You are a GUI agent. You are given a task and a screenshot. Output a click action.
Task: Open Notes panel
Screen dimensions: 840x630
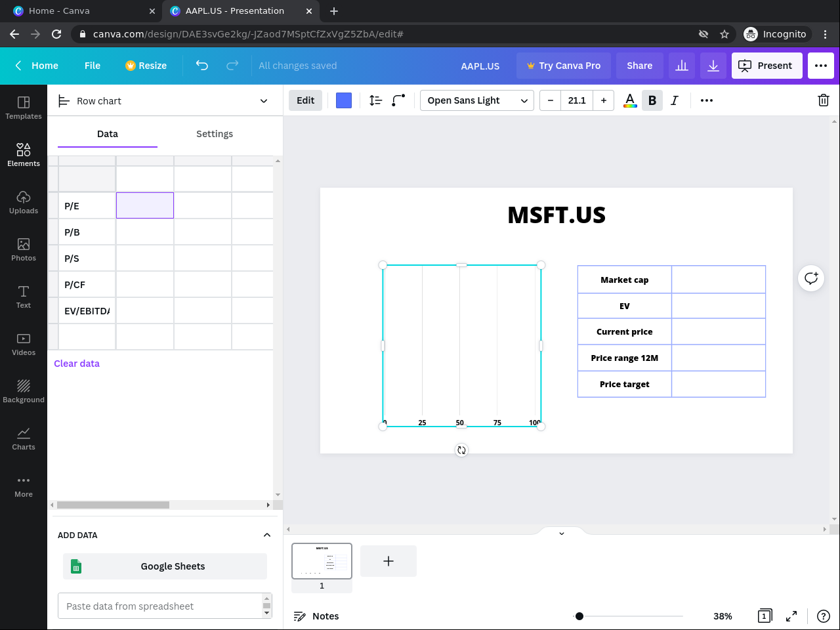pos(316,616)
